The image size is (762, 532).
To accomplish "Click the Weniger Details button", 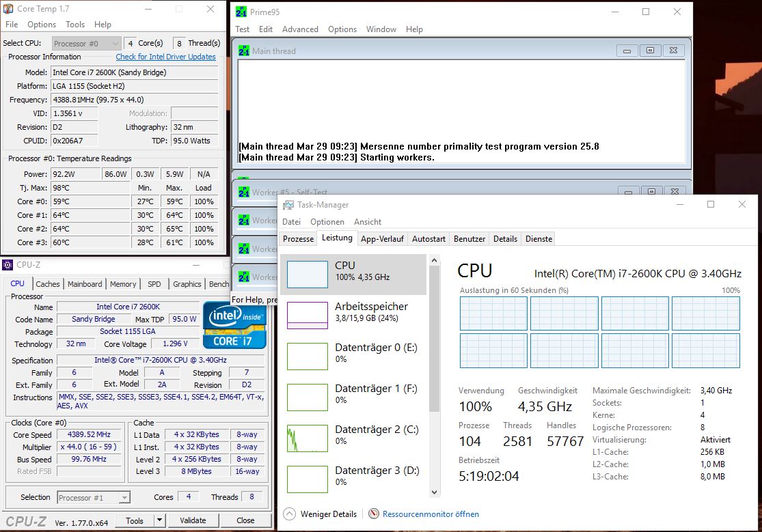I will pos(321,514).
